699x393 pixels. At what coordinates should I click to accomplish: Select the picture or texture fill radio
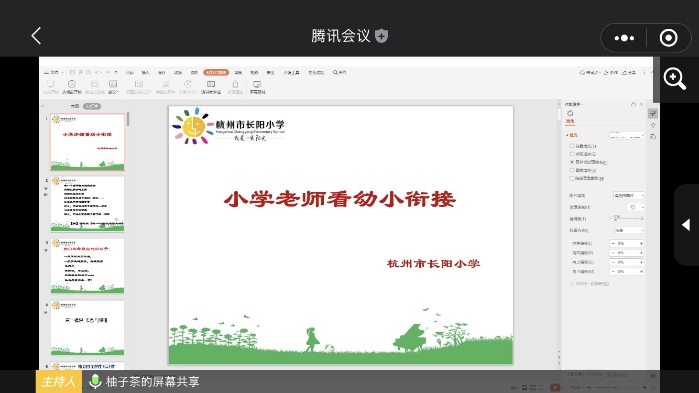pyautogui.click(x=572, y=162)
